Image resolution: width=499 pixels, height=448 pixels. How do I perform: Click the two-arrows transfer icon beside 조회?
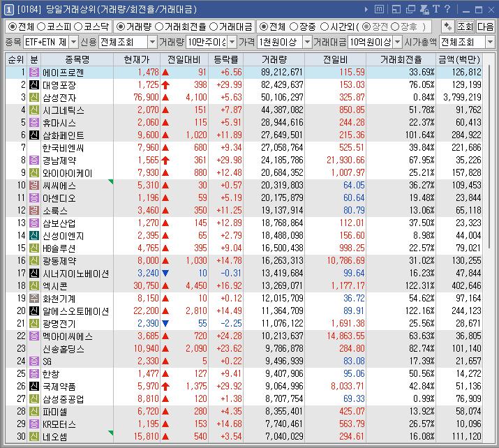pos(447,27)
